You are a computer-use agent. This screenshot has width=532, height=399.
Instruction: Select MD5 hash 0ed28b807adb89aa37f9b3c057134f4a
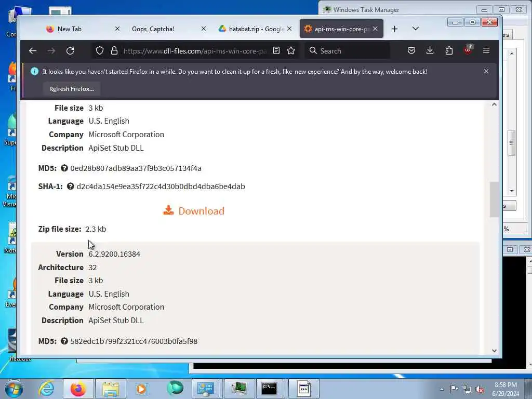point(136,168)
